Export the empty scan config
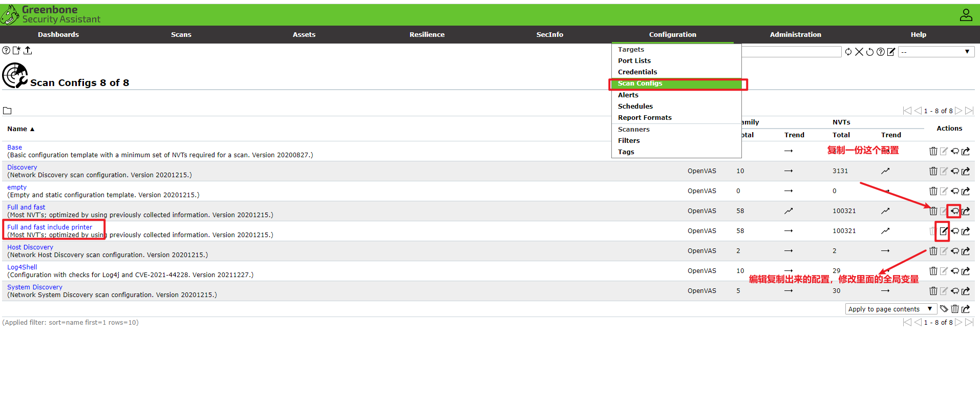The height and width of the screenshot is (399, 980). [966, 191]
